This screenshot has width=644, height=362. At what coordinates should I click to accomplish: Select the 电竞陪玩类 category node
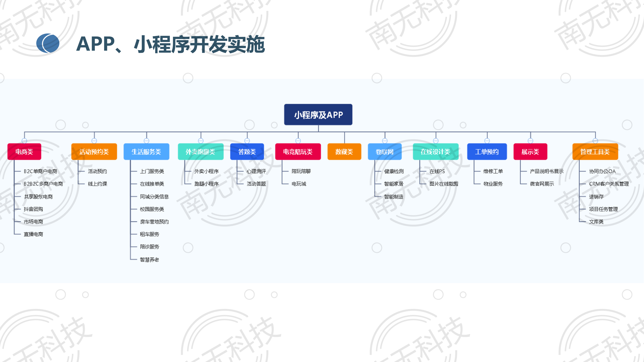pos(298,152)
